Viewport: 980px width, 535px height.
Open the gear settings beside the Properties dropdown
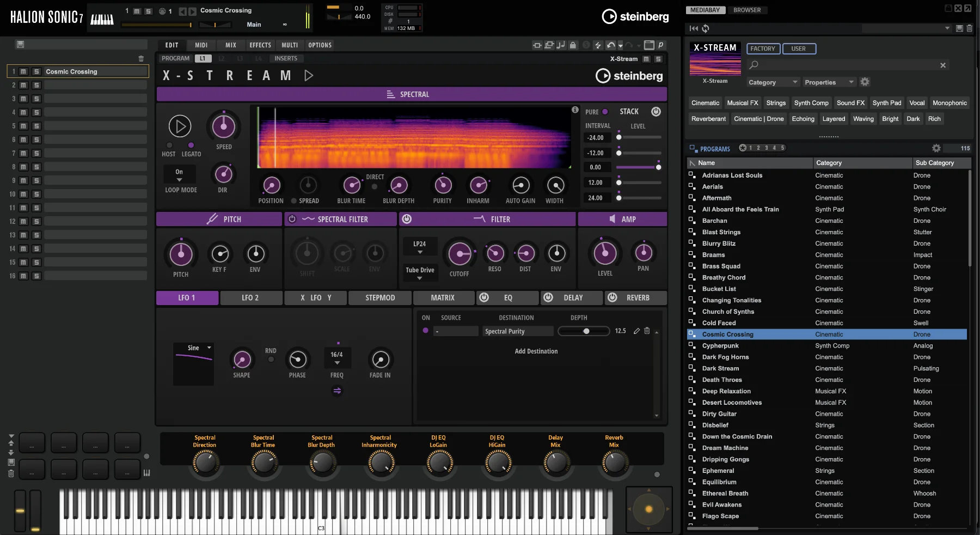click(865, 82)
